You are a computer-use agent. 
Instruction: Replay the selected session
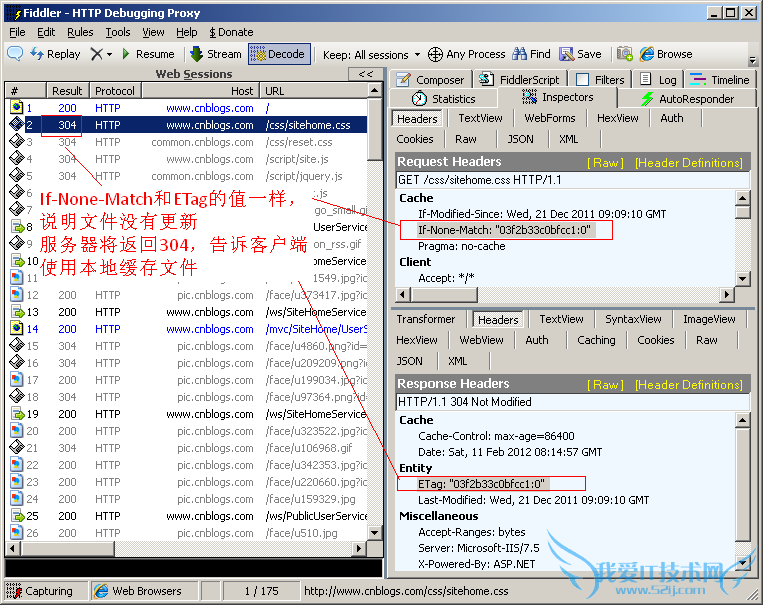click(x=55, y=54)
